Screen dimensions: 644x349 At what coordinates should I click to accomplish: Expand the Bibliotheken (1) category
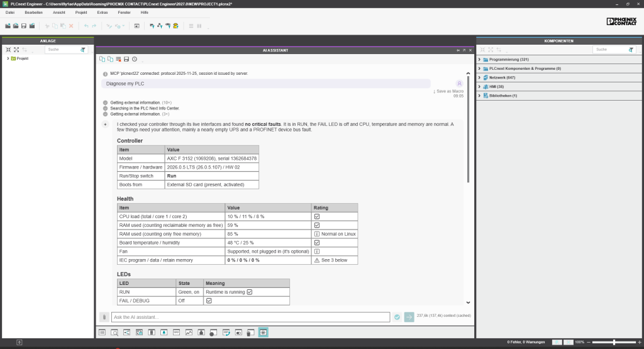point(479,96)
